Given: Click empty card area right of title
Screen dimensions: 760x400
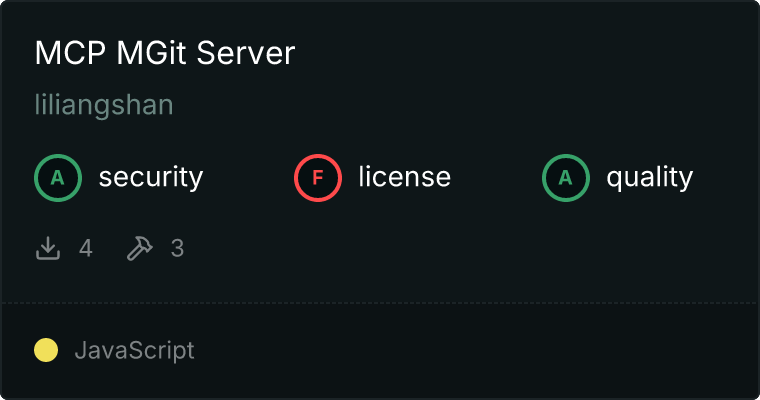Looking at the screenshot, I should [520, 53].
